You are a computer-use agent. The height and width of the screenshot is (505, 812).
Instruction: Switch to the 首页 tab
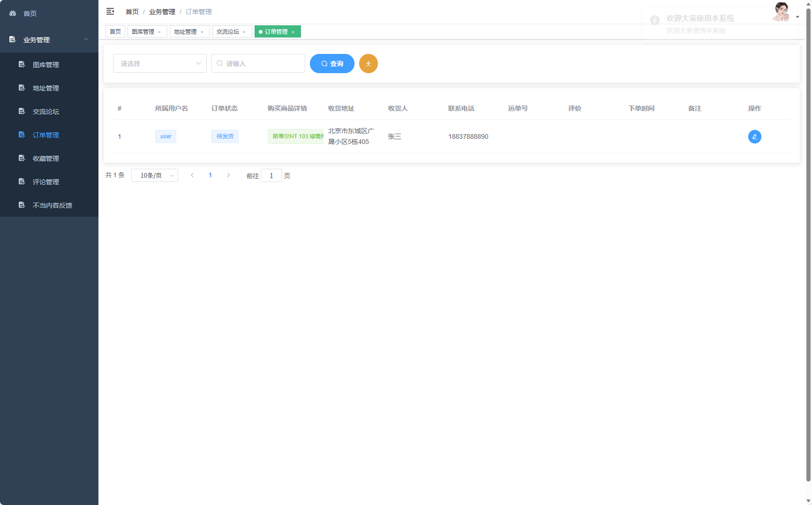pyautogui.click(x=115, y=32)
